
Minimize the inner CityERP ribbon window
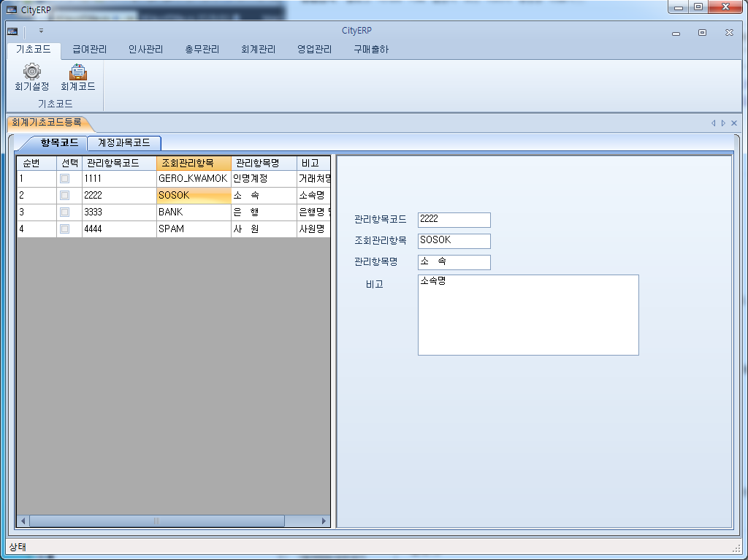(x=676, y=32)
